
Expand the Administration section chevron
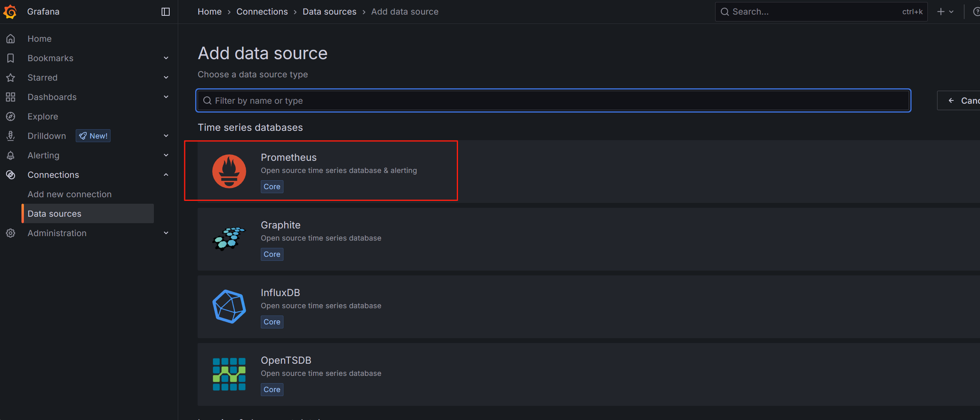tap(166, 233)
